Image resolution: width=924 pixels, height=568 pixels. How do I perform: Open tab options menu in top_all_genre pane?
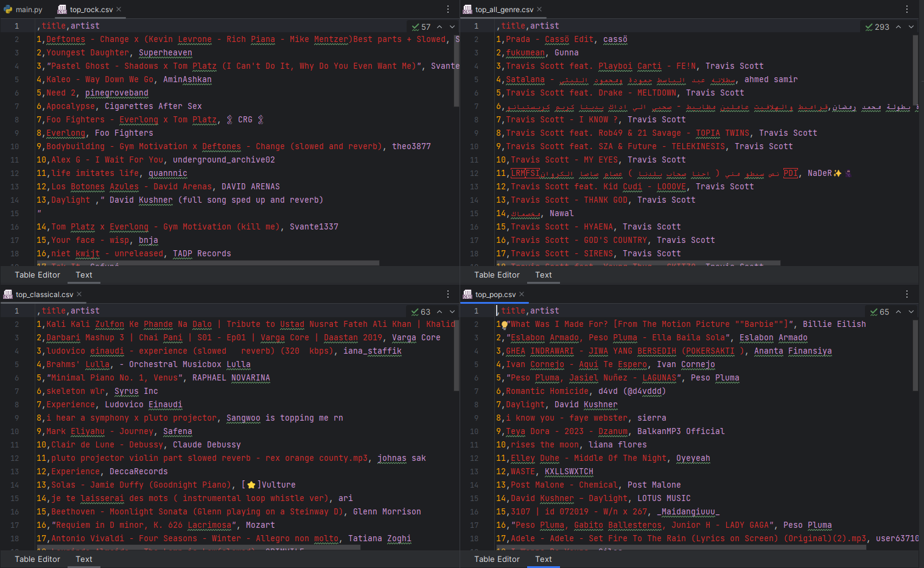907,9
